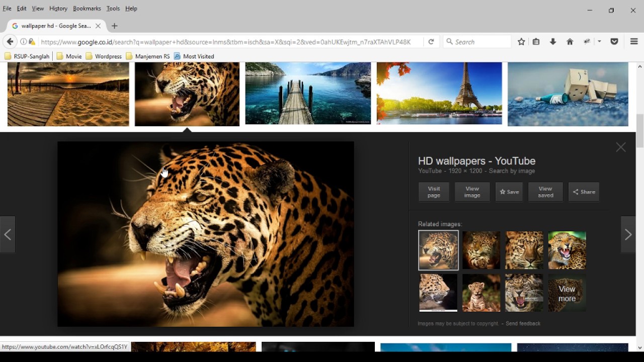Click the browser back arrow button

(x=10, y=42)
